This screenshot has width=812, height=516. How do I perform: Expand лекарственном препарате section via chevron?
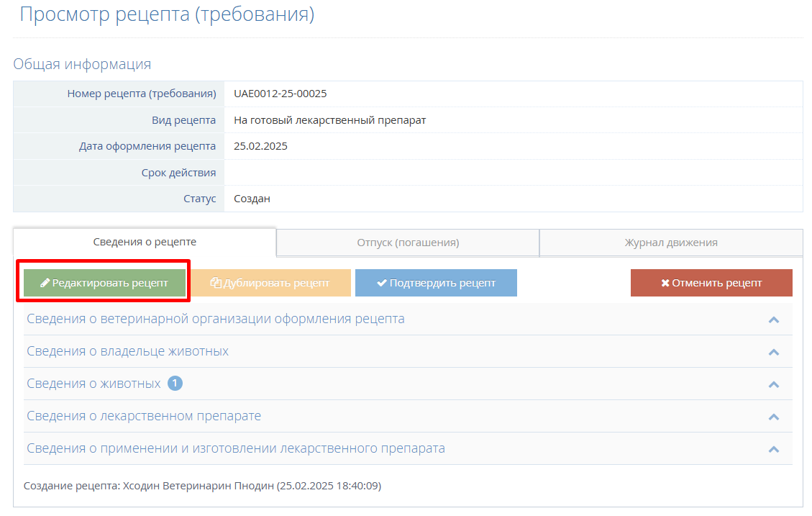[774, 417]
